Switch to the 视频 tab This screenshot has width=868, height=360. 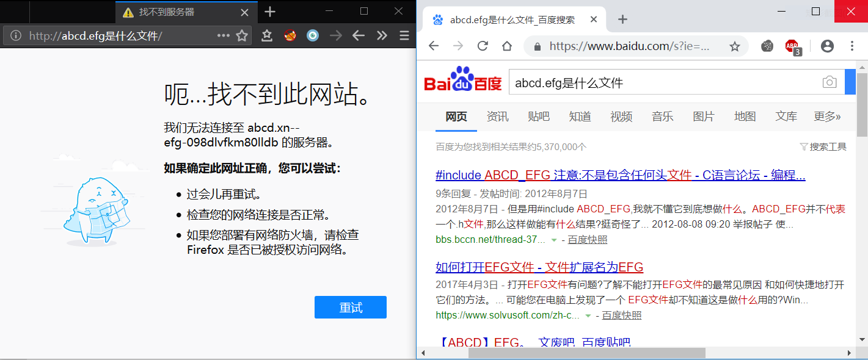coord(621,117)
